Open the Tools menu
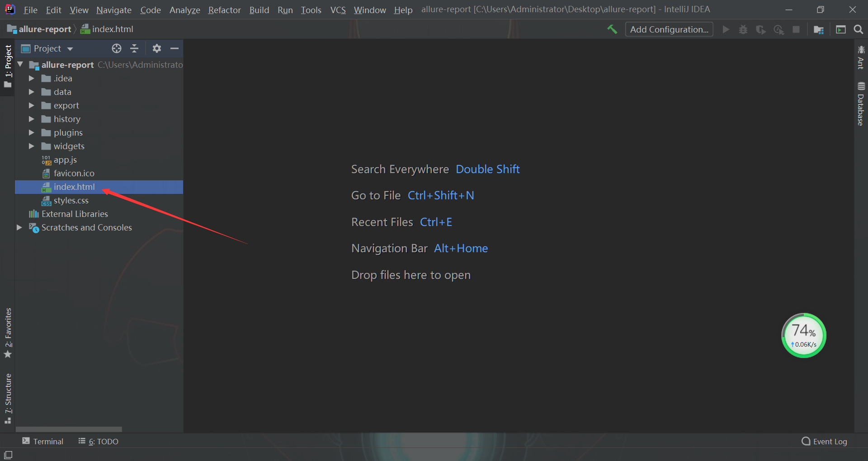Viewport: 868px width, 461px height. click(x=311, y=9)
